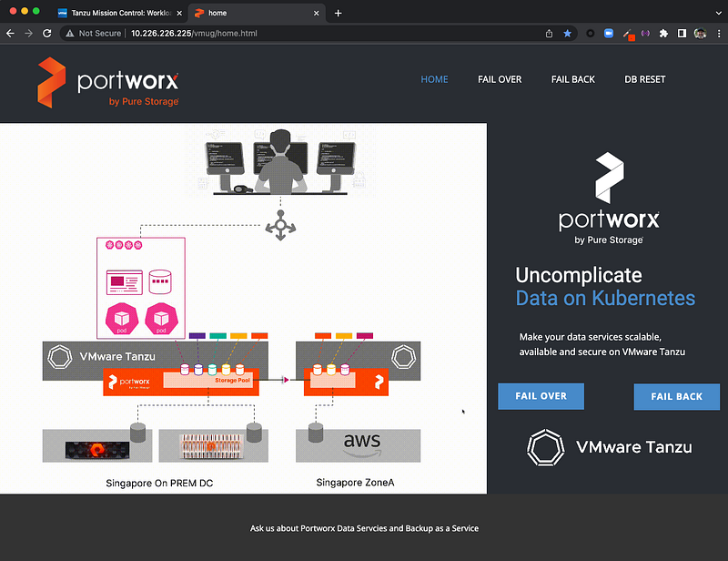Click the magenta tag above AWS cluster

(x=365, y=335)
